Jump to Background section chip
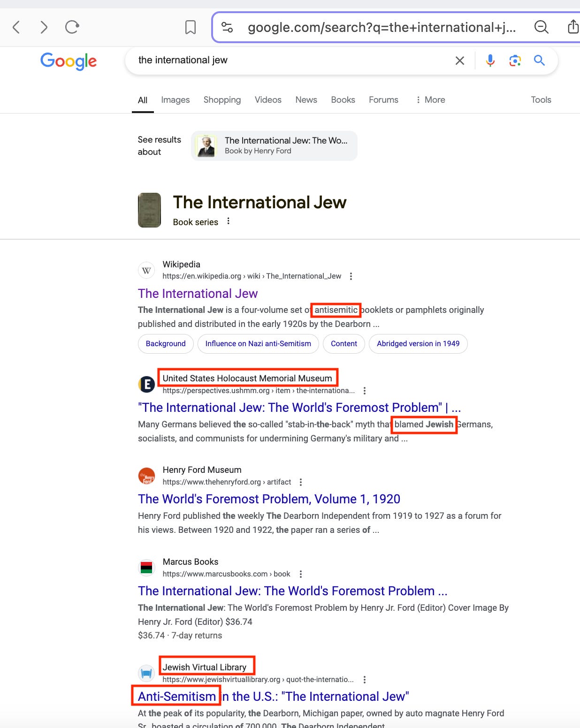Image resolution: width=580 pixels, height=728 pixels. (166, 344)
